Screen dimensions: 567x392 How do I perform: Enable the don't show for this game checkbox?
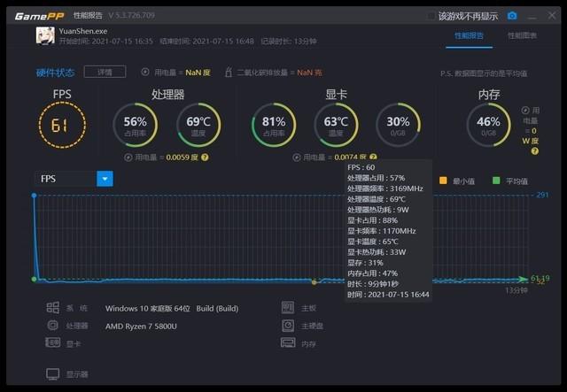(x=431, y=16)
